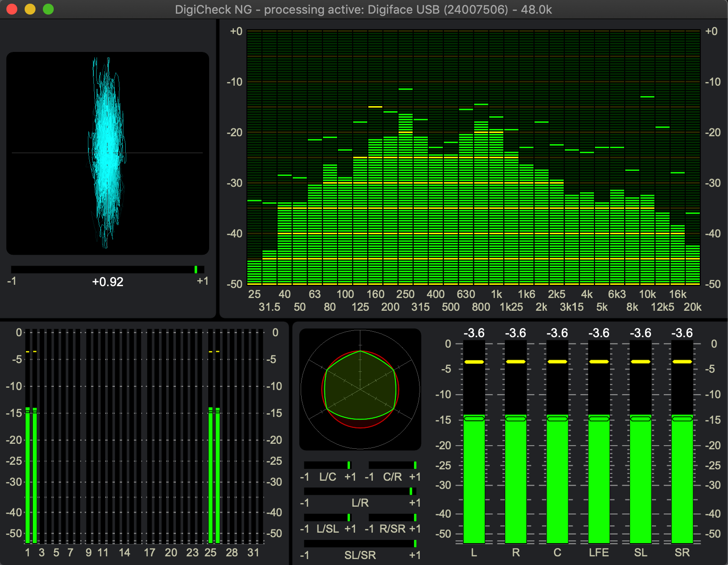This screenshot has height=565, width=728.
Task: Click the L/C correlation bar
Action: (x=327, y=465)
